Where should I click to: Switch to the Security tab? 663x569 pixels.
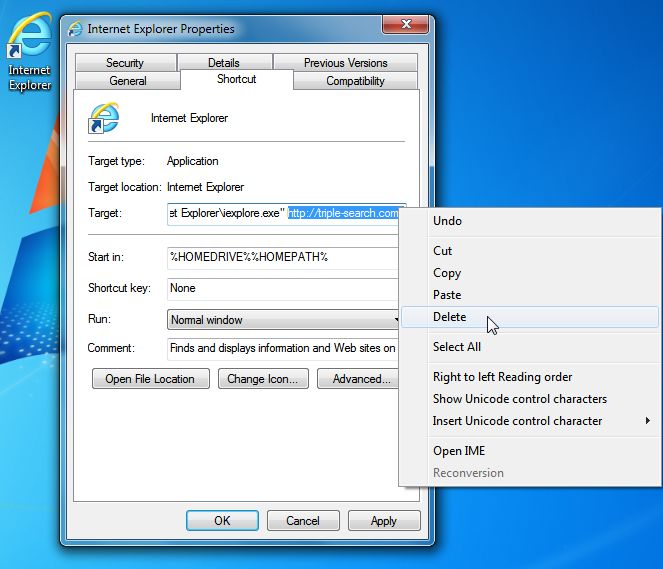tap(125, 63)
